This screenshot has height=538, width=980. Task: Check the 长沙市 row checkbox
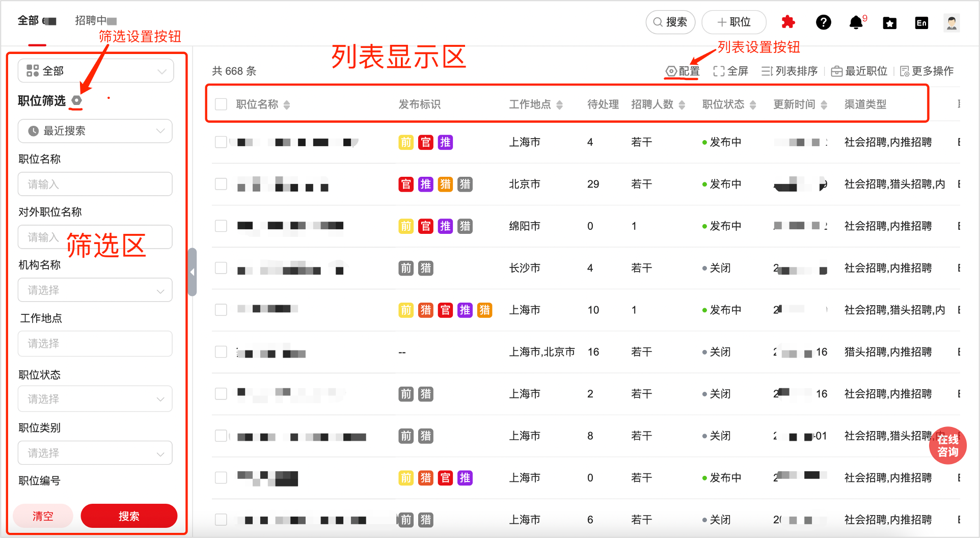(x=221, y=268)
